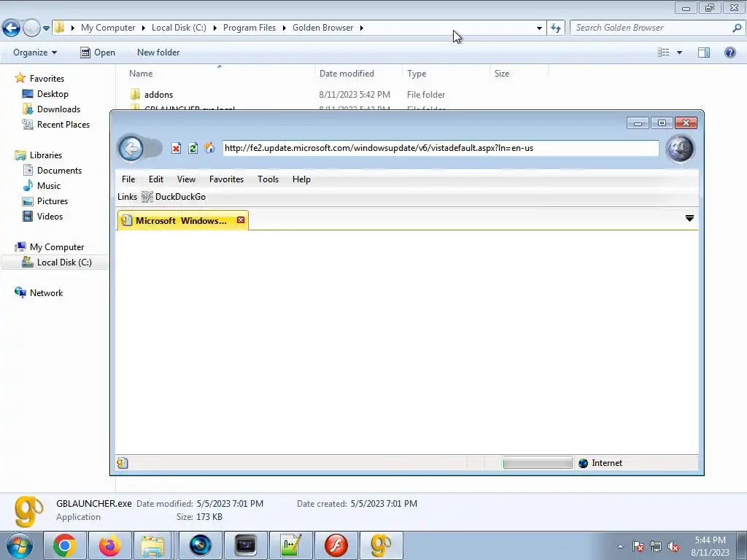Screen dimensions: 747x560
Task: Change view with the Explorer views icon
Action: tap(663, 52)
